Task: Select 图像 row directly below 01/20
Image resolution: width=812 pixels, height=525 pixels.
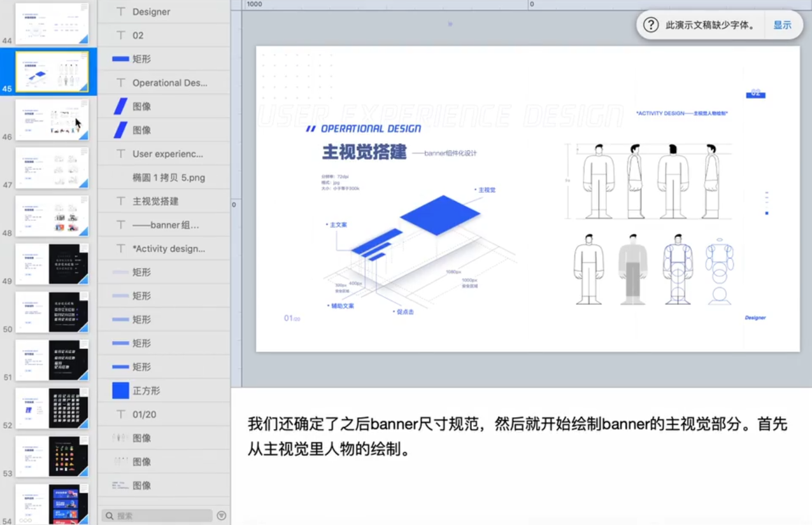Action: pos(164,438)
